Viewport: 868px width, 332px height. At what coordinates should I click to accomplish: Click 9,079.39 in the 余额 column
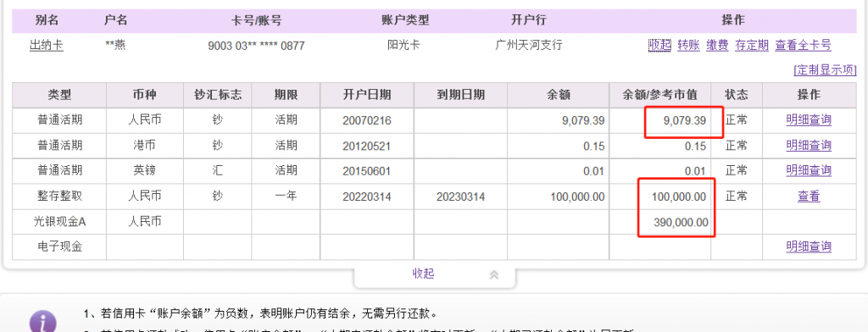click(583, 120)
